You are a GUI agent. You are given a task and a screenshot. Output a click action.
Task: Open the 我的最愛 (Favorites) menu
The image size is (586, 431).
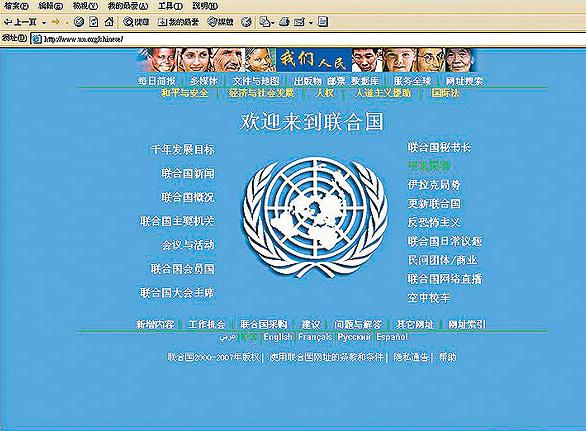128,6
